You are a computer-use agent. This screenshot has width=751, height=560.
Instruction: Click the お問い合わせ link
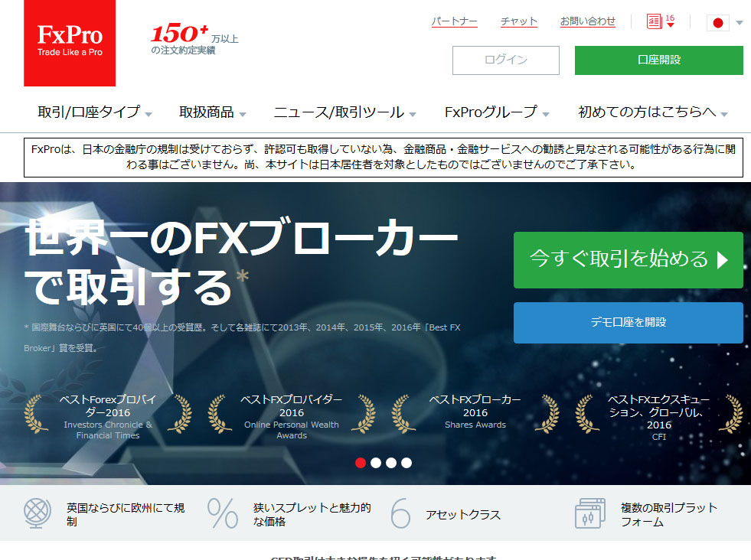click(588, 21)
